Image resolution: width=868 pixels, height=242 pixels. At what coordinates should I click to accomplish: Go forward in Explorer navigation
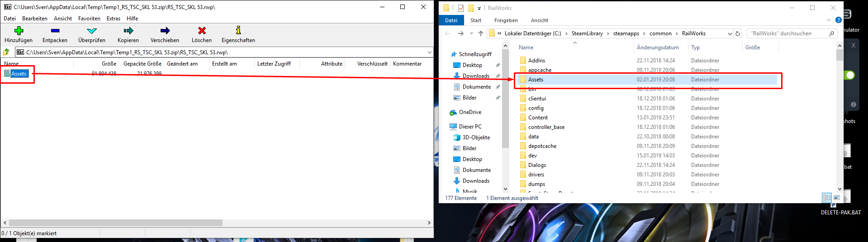click(460, 33)
